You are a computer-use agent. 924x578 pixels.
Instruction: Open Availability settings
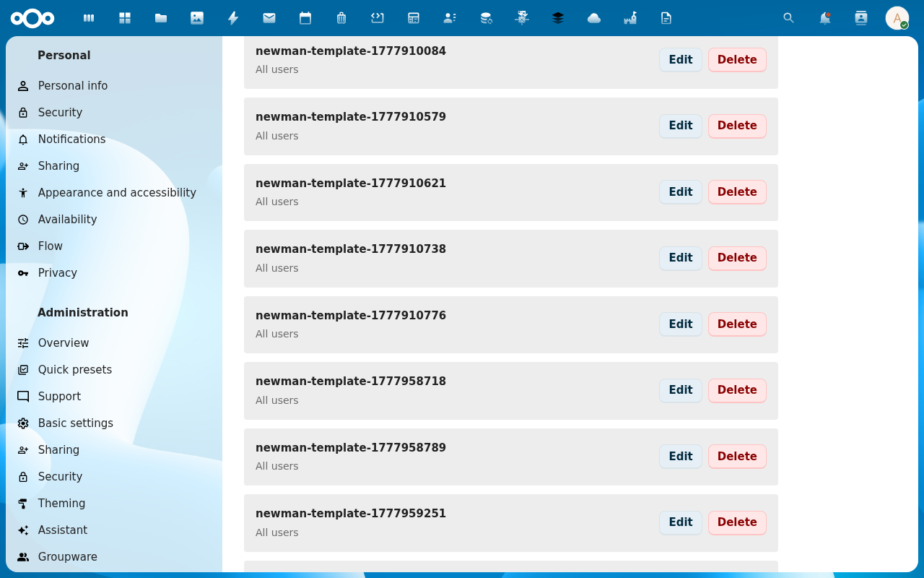coord(114,220)
